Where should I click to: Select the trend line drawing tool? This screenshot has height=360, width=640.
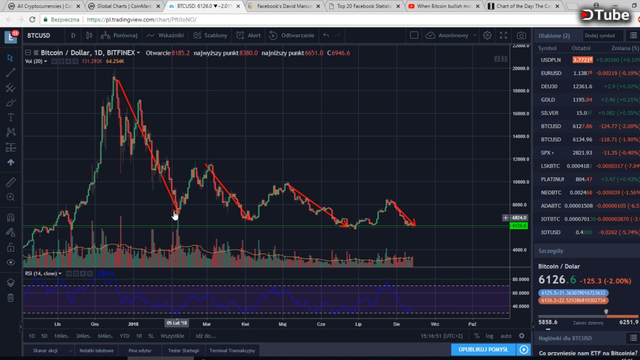coord(11,73)
